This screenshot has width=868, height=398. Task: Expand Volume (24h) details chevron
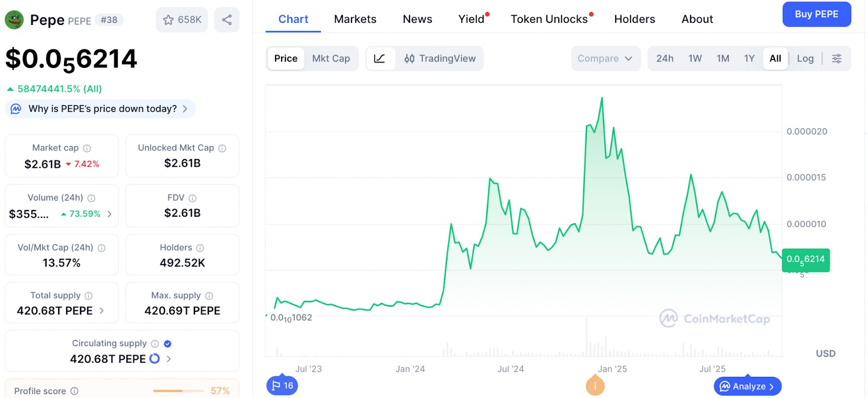click(x=110, y=214)
